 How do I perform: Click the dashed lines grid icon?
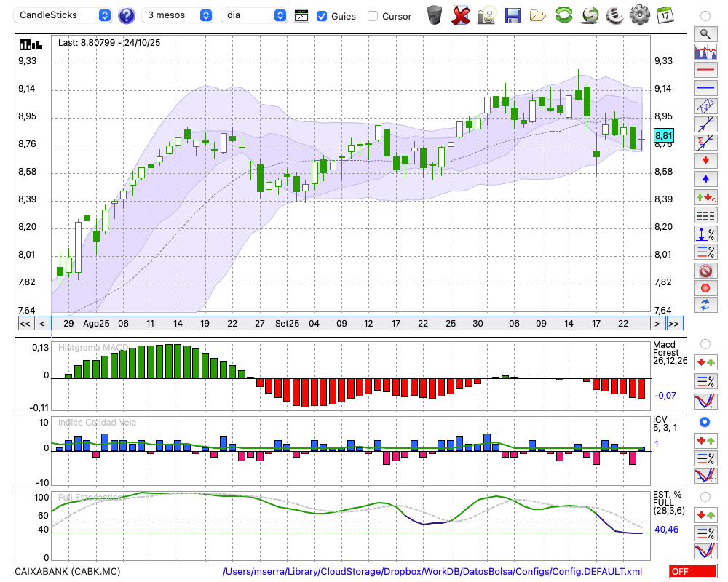click(x=705, y=215)
